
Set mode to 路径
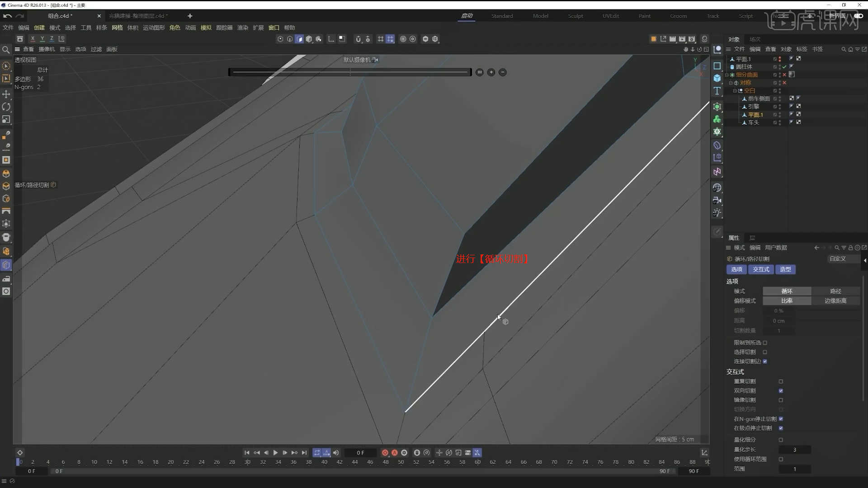coord(835,291)
